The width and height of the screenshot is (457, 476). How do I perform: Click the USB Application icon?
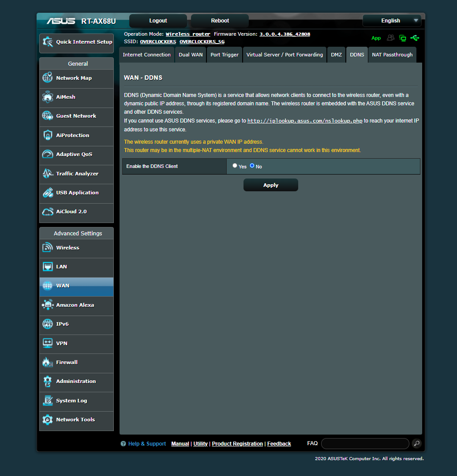pyautogui.click(x=48, y=193)
